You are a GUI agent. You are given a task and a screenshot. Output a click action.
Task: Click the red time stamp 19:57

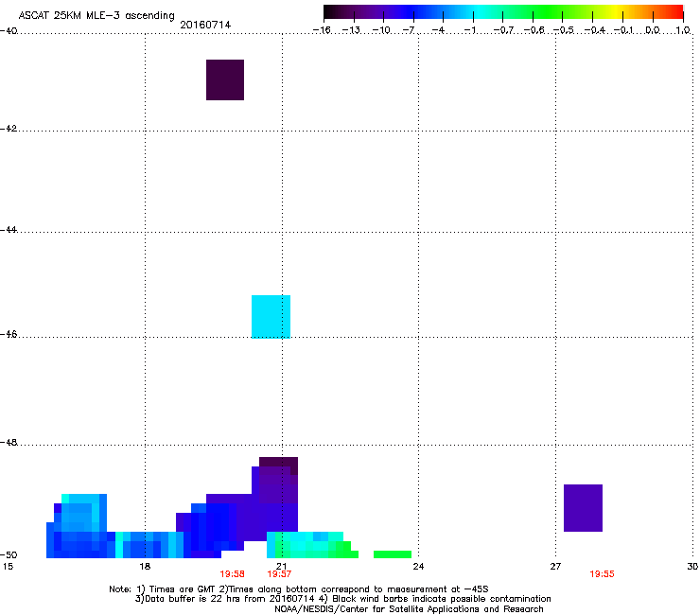pos(279,574)
